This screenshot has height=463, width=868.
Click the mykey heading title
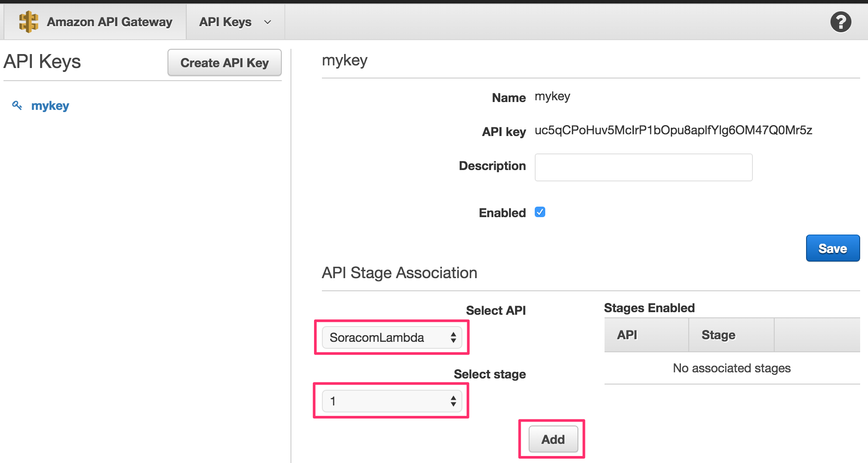pyautogui.click(x=345, y=60)
